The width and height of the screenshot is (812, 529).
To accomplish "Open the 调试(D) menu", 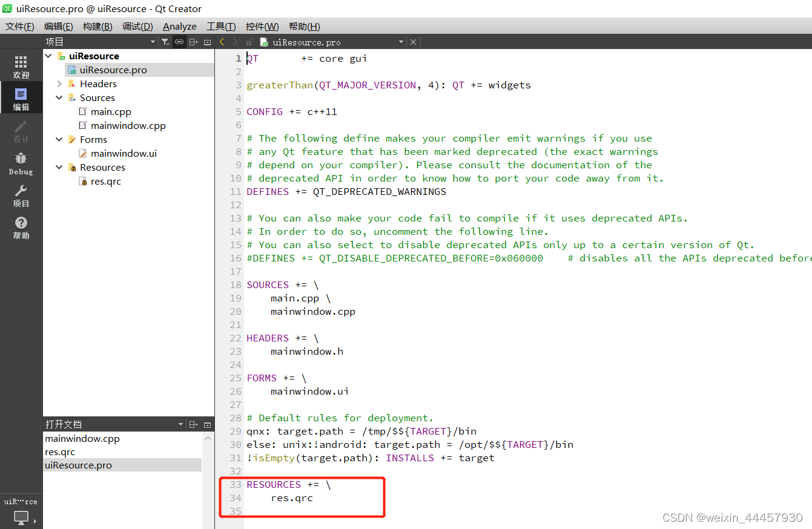I will tap(137, 27).
